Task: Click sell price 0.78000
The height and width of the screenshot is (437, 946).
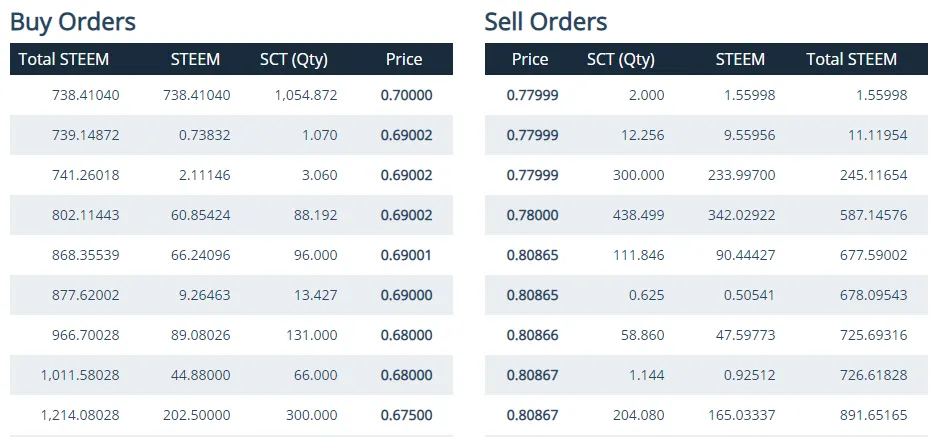Action: [x=532, y=215]
